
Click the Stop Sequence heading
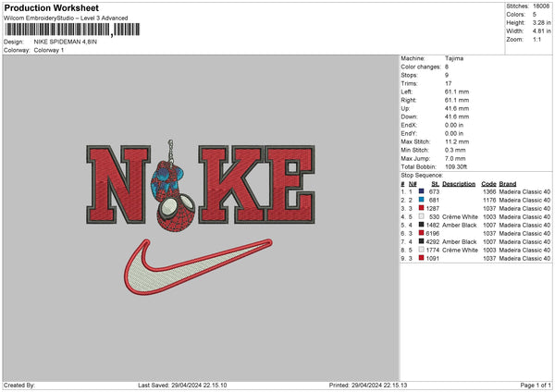click(x=422, y=174)
